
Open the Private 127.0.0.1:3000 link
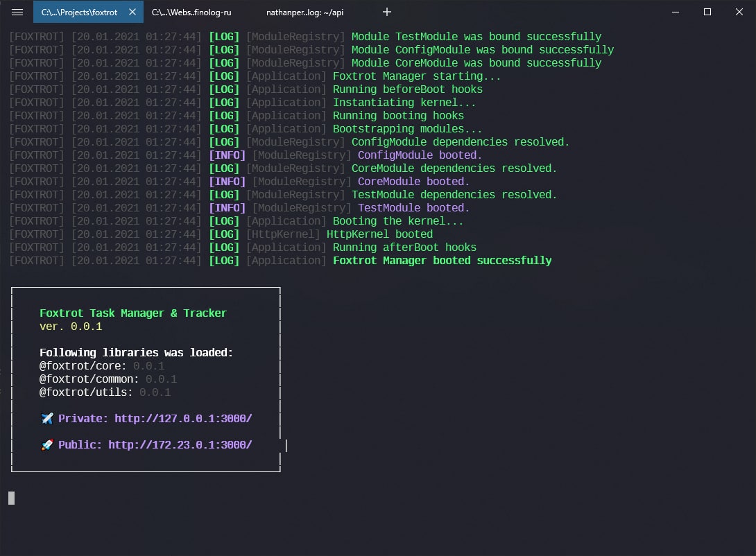(x=183, y=419)
